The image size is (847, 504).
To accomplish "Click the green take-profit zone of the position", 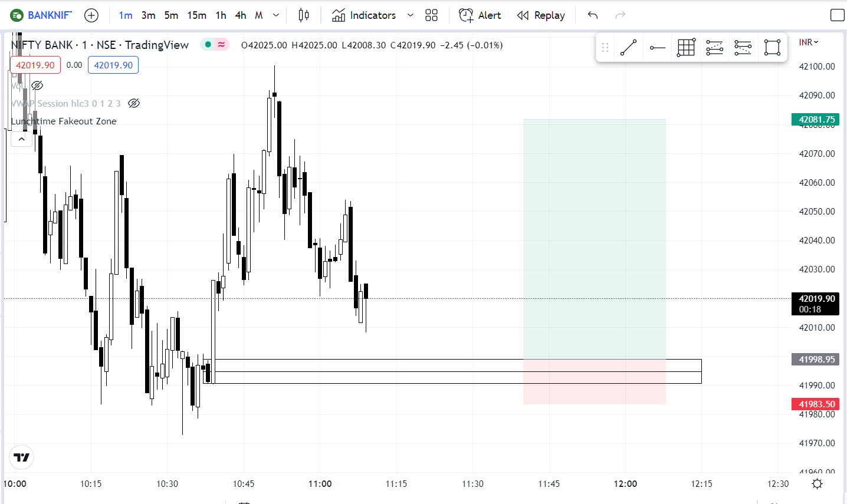I will click(594, 236).
